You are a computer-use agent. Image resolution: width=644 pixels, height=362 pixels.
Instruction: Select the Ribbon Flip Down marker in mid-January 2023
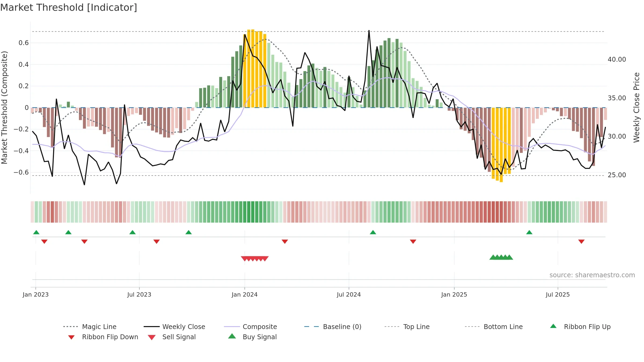click(44, 242)
